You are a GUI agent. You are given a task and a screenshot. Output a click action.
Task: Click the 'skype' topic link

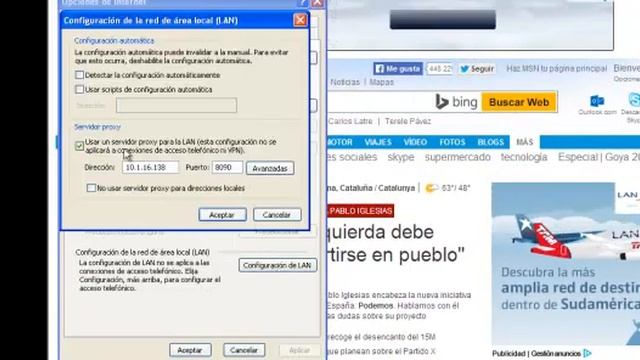point(401,157)
